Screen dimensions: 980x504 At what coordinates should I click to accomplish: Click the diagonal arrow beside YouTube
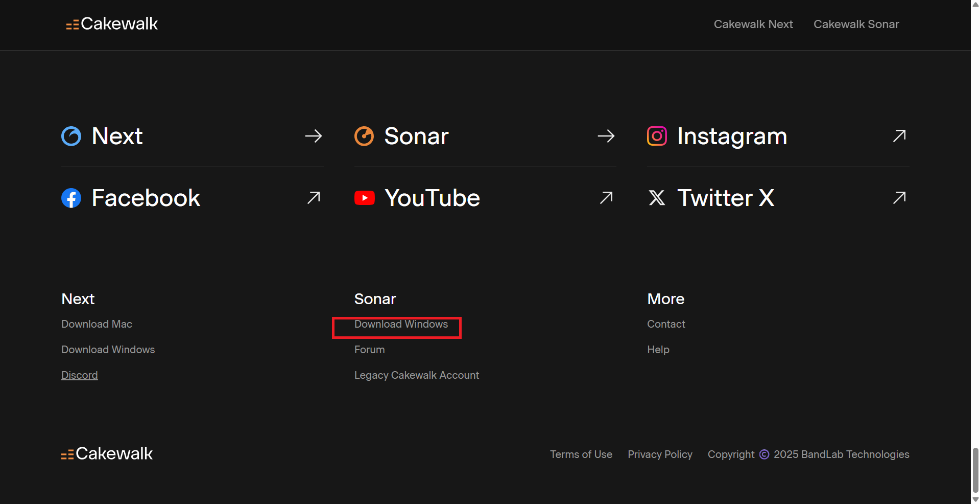(x=606, y=198)
